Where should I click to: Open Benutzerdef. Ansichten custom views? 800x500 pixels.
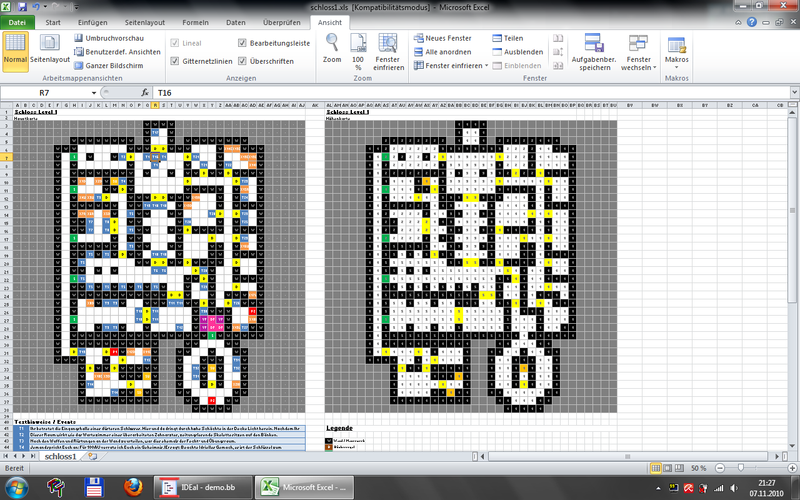pos(117,52)
